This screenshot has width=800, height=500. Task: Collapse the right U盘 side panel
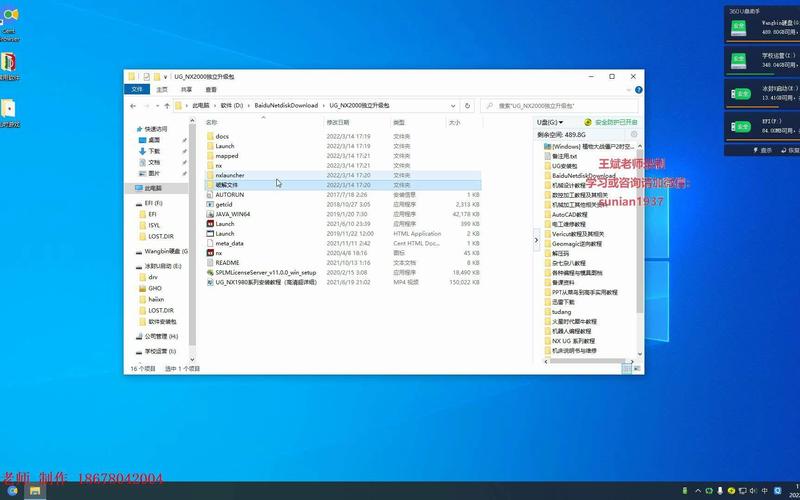(x=536, y=240)
